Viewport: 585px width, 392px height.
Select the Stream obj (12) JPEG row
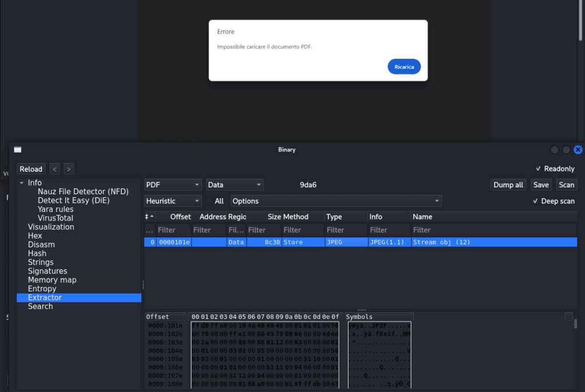point(360,242)
